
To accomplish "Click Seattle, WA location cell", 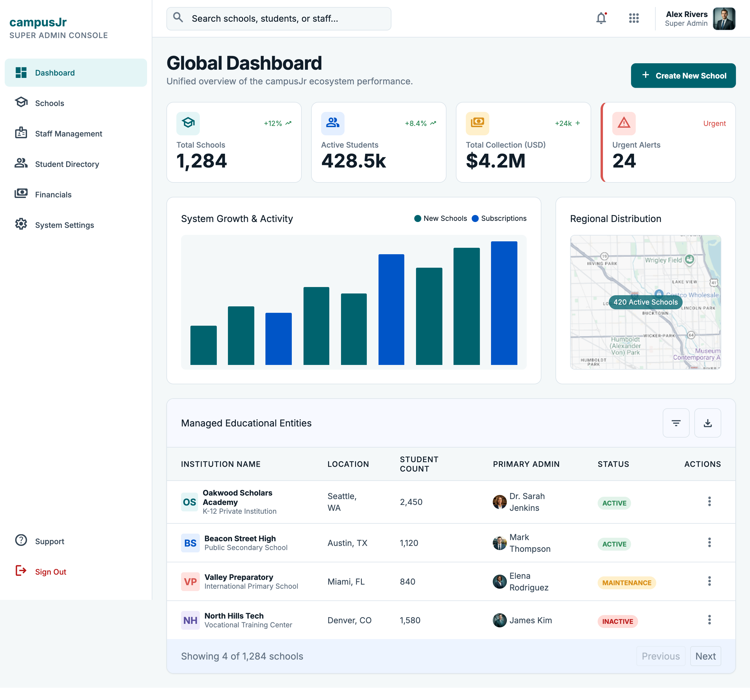I will point(342,502).
